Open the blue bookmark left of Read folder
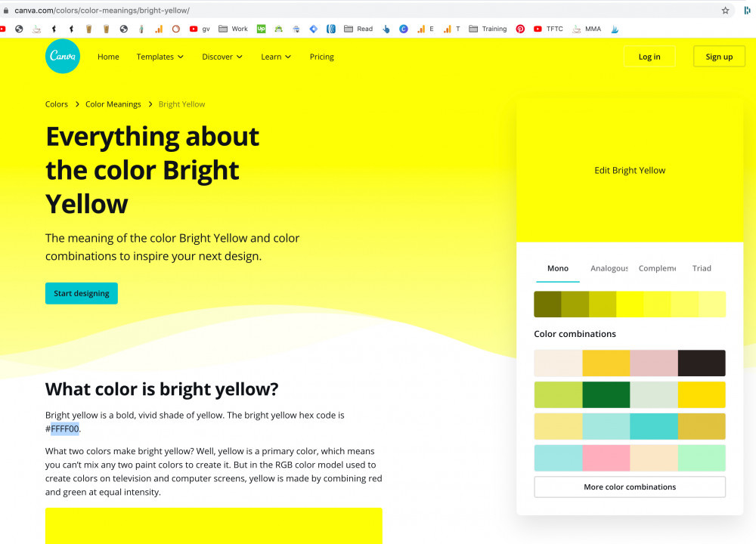The image size is (756, 544). point(331,29)
